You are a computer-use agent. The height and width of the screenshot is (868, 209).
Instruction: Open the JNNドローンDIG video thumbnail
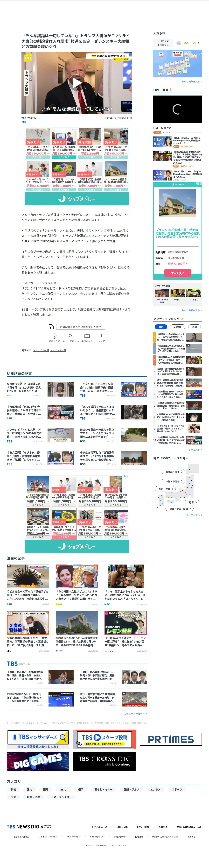[x=162, y=293]
